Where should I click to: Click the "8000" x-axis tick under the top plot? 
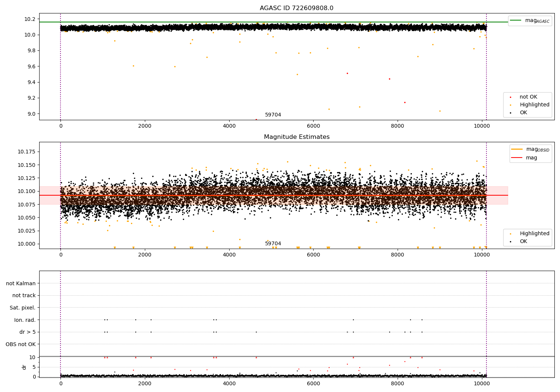click(398, 126)
